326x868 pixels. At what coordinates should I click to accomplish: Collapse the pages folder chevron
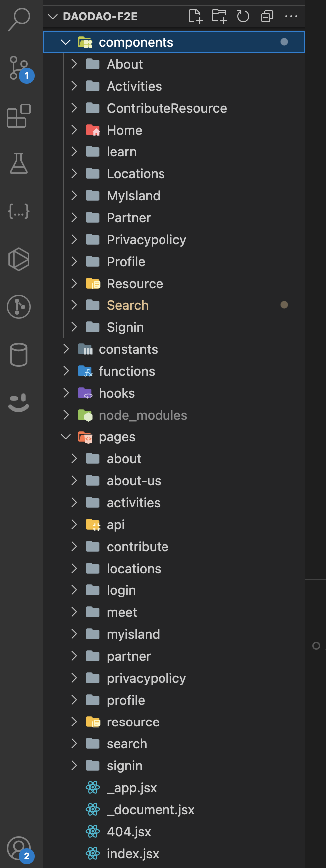pos(66,437)
